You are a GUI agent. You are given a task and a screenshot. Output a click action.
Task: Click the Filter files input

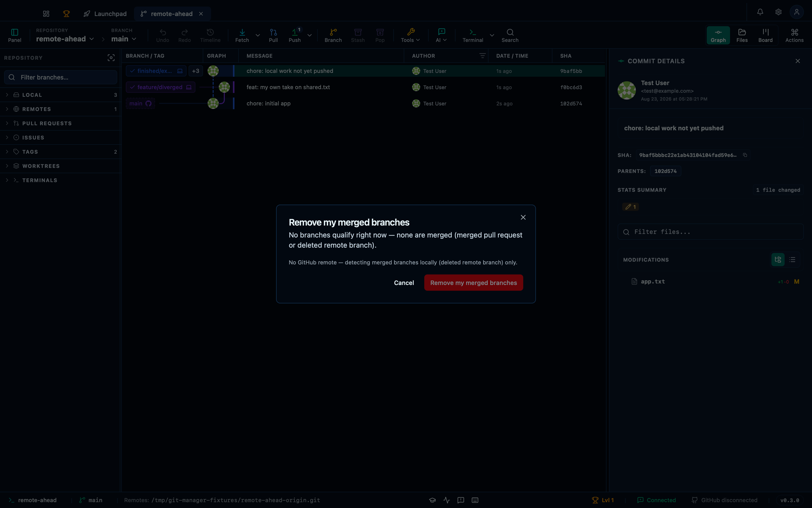(710, 232)
